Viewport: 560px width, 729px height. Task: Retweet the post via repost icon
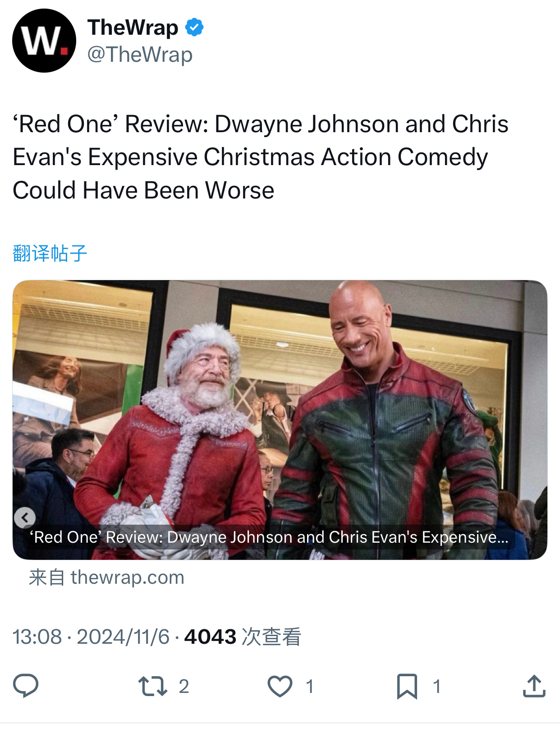coord(153,686)
